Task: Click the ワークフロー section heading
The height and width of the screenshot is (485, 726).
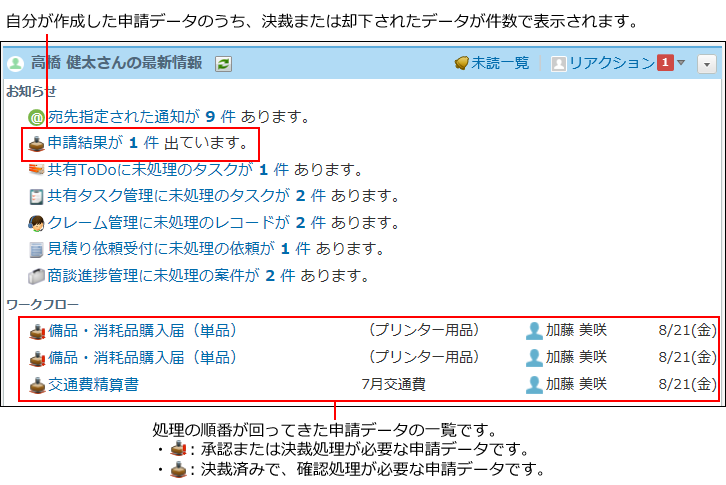Action: pyautogui.click(x=42, y=304)
